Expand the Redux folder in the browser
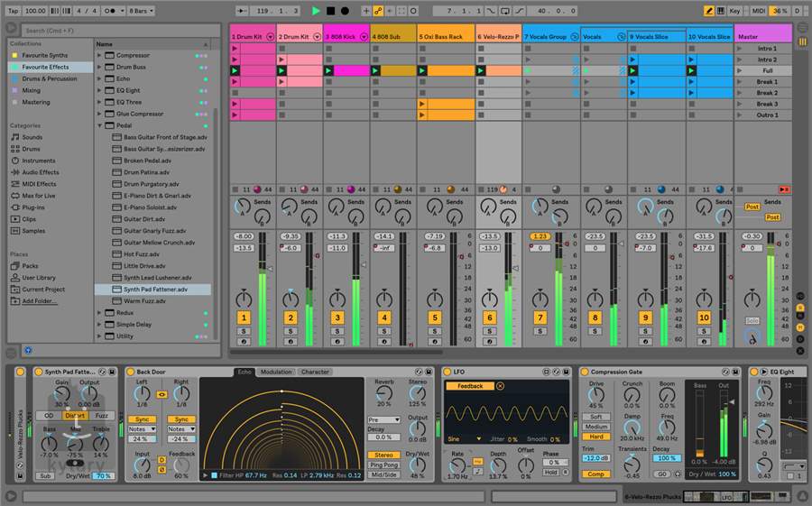The width and height of the screenshot is (812, 506). 100,313
